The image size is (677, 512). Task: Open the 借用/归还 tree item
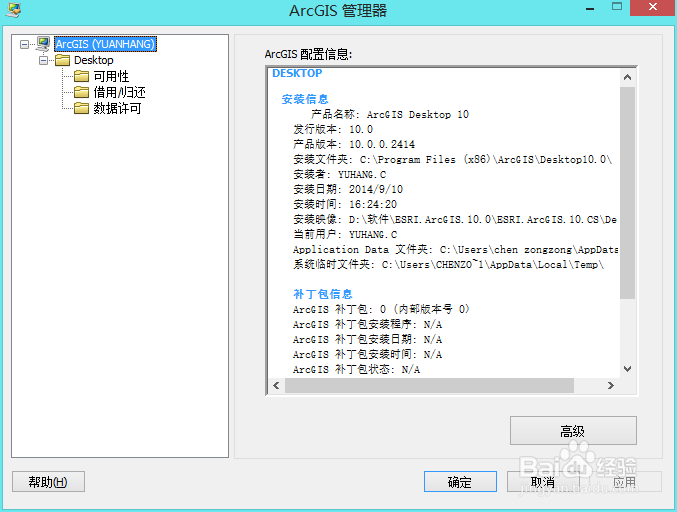point(120,92)
